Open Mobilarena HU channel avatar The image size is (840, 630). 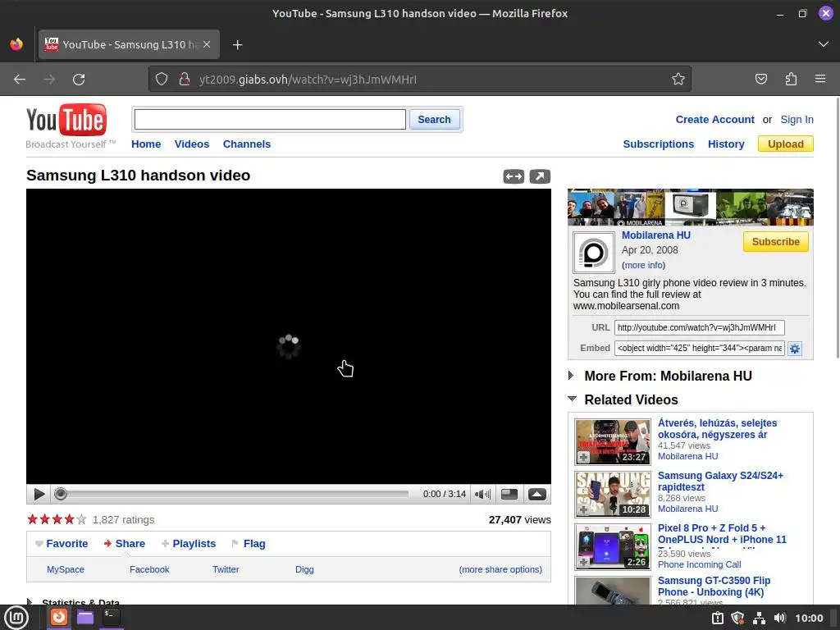click(x=594, y=253)
